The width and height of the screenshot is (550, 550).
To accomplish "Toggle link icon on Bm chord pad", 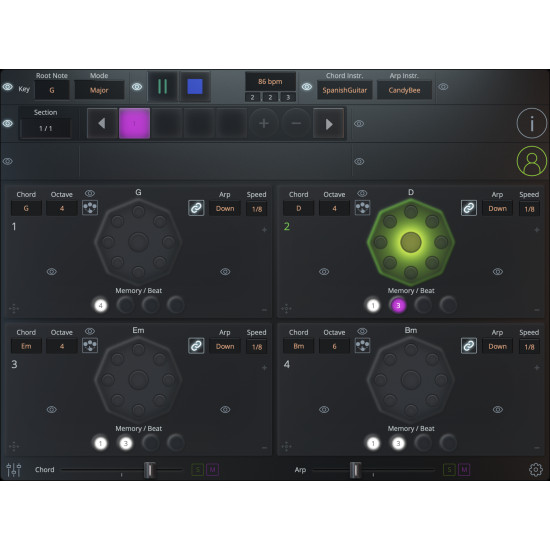I will click(469, 346).
